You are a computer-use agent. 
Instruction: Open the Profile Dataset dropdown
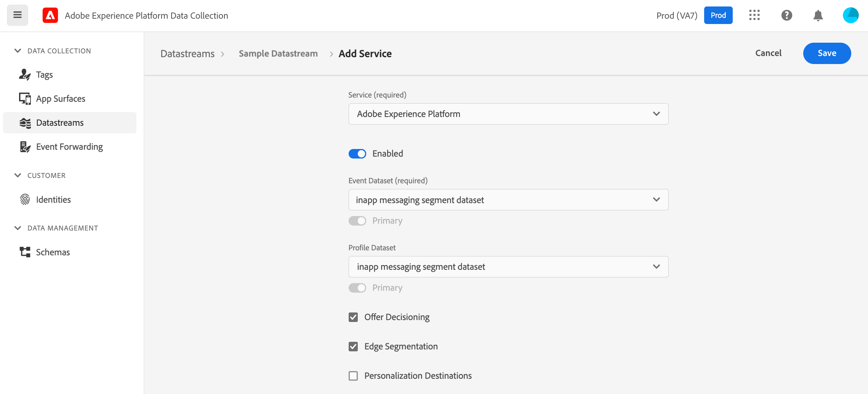tap(508, 267)
